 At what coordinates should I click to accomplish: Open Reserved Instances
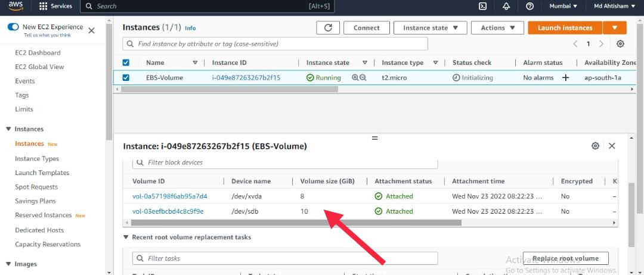coord(43,215)
